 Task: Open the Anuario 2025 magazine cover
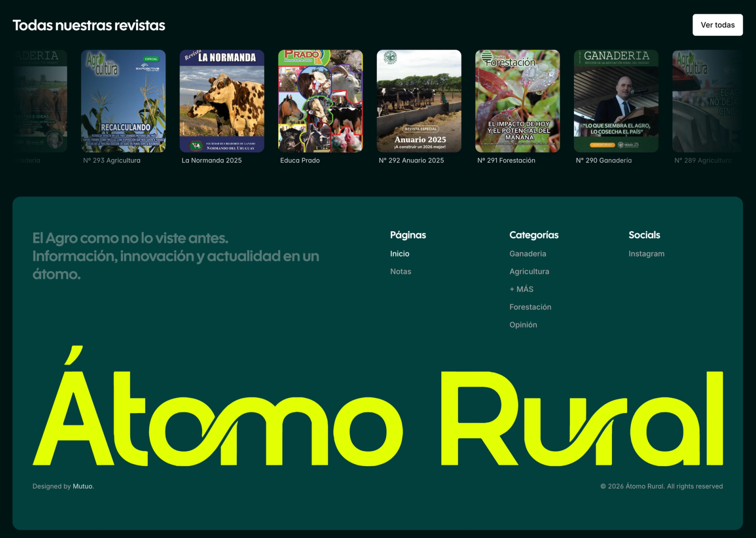click(x=419, y=101)
